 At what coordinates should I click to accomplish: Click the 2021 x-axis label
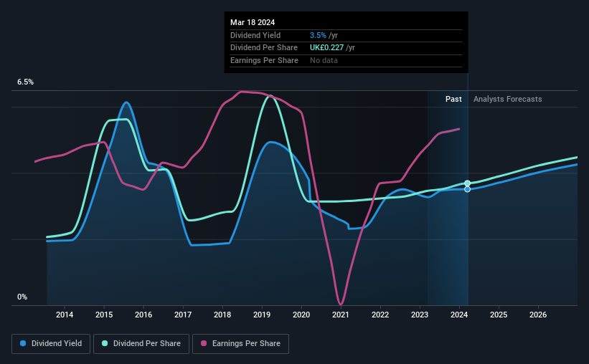point(341,315)
